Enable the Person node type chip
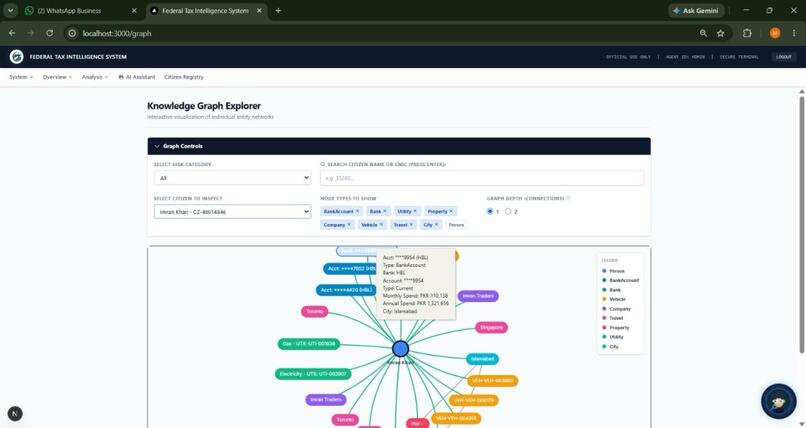Image resolution: width=806 pixels, height=428 pixels. point(456,225)
